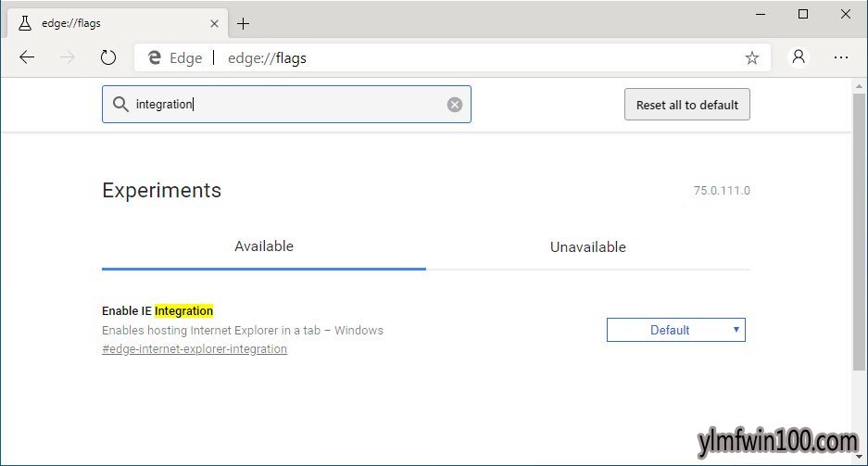
Task: Click Reset all to default button
Action: tap(687, 105)
